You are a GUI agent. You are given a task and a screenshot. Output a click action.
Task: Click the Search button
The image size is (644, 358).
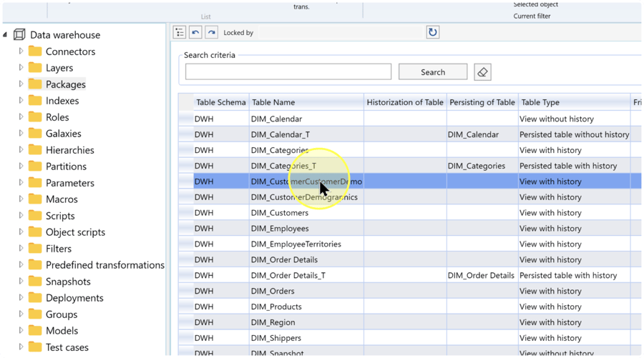(433, 72)
